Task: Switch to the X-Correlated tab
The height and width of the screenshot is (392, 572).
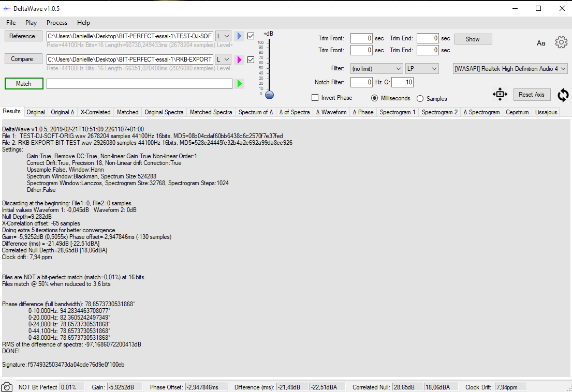Action: point(96,112)
